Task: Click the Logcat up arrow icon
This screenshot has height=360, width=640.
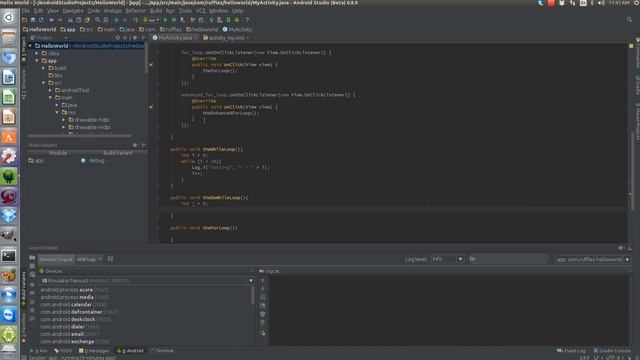Action: [x=262, y=280]
